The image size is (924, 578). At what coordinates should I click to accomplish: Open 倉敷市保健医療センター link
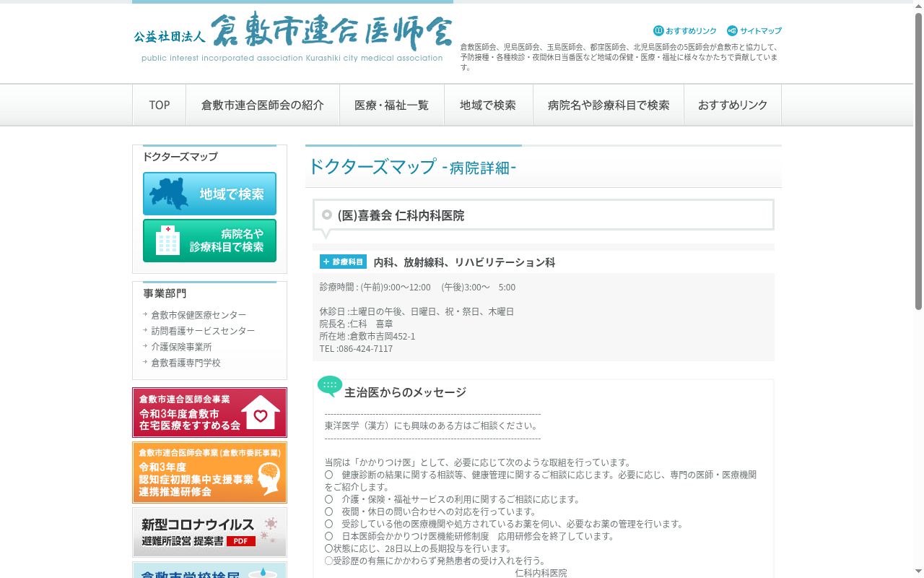(x=199, y=315)
